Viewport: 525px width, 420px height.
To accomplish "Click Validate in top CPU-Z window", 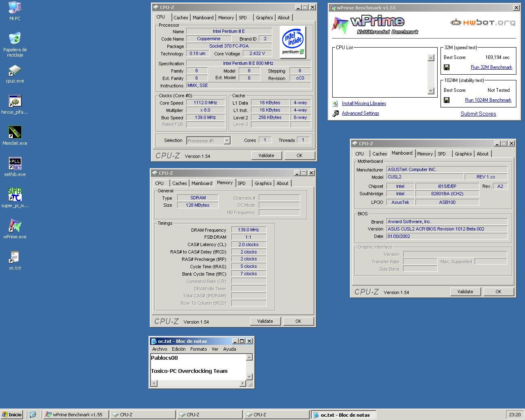I will [266, 155].
